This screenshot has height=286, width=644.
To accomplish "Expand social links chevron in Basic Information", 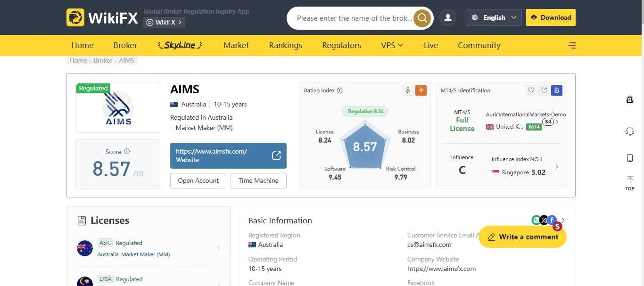I will click(x=563, y=220).
